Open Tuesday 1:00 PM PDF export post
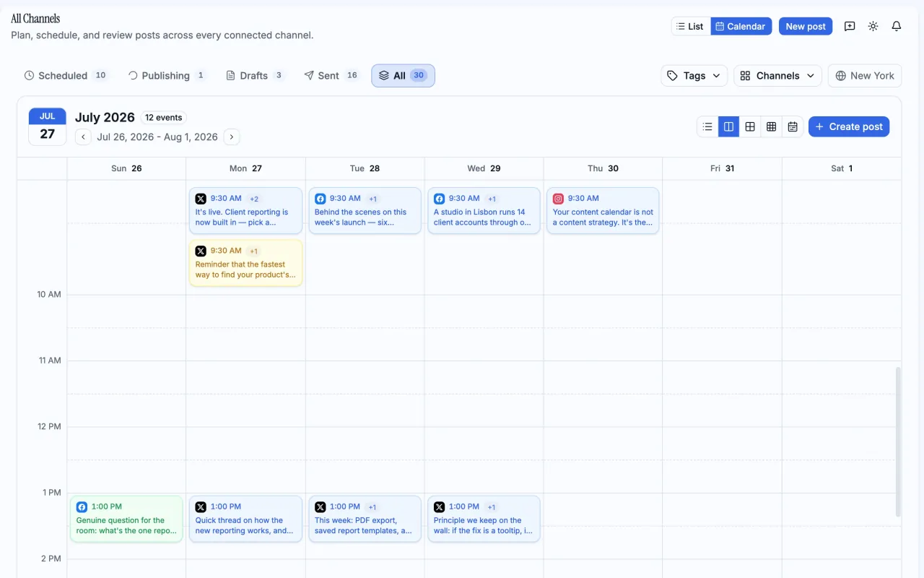Screen dimensions: 924x578 365,519
